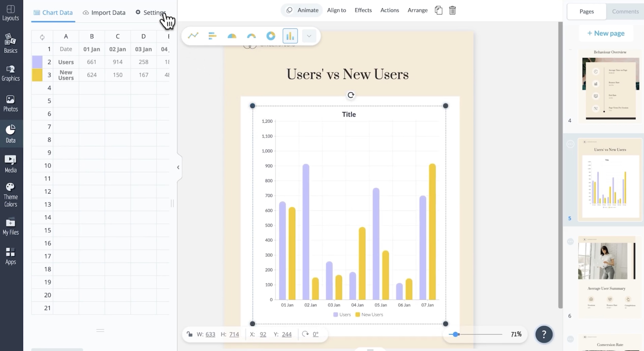The height and width of the screenshot is (351, 644).
Task: Click the copy style clipboard icon
Action: coord(438,10)
